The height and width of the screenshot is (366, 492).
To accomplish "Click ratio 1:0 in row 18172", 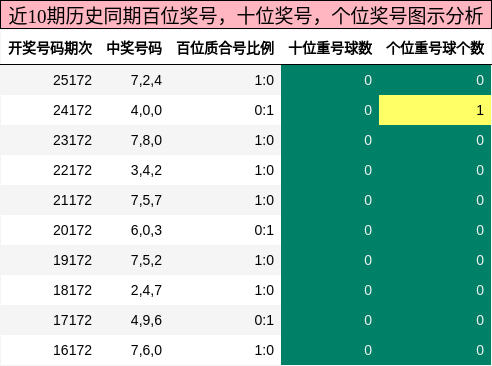I will (x=264, y=290).
